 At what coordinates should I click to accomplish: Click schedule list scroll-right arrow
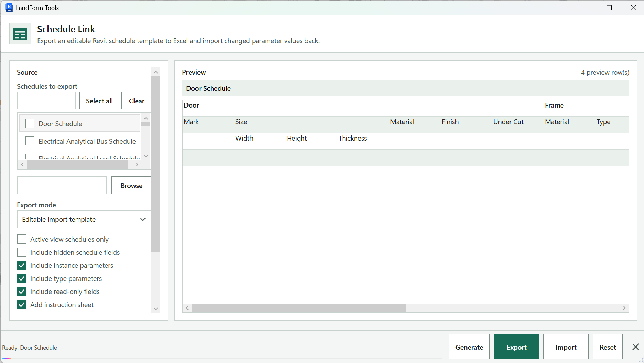(137, 165)
